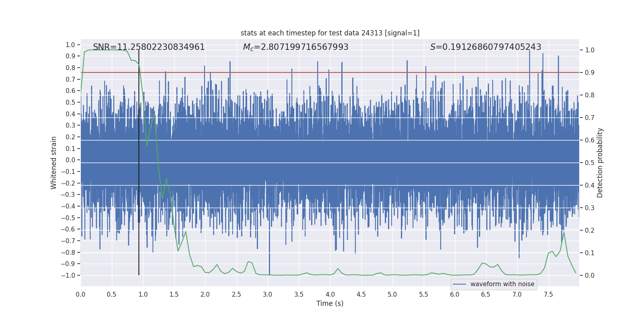The height and width of the screenshot is (322, 644).
Task: Select the 4.5 tick on the Time axis
Action: coord(361,294)
